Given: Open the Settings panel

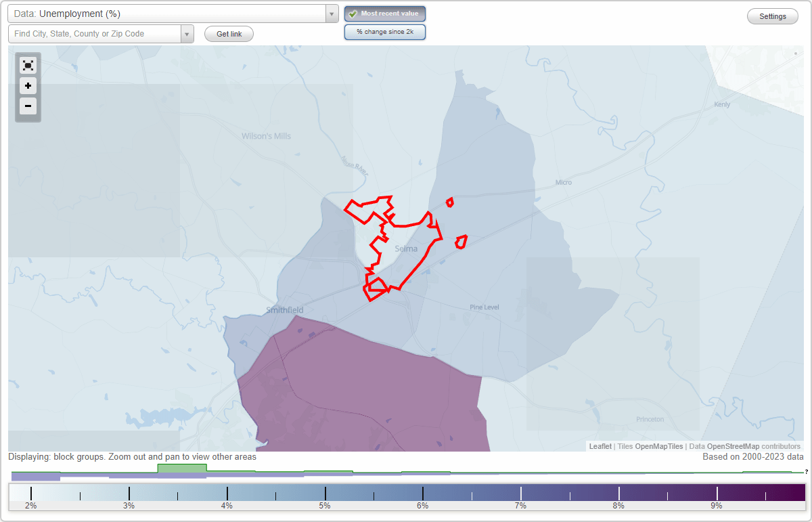Looking at the screenshot, I should coord(772,16).
